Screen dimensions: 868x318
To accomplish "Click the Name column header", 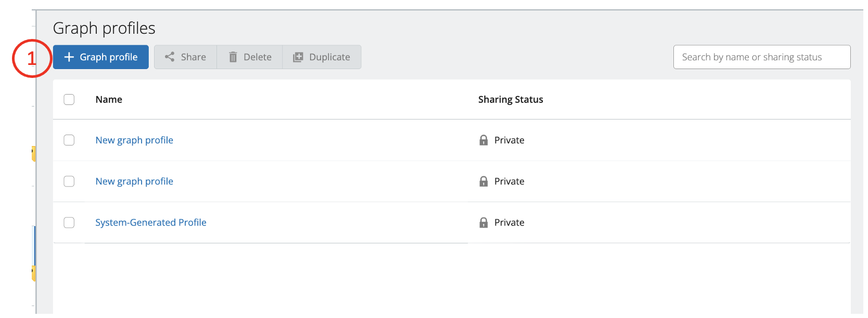I will coord(109,99).
